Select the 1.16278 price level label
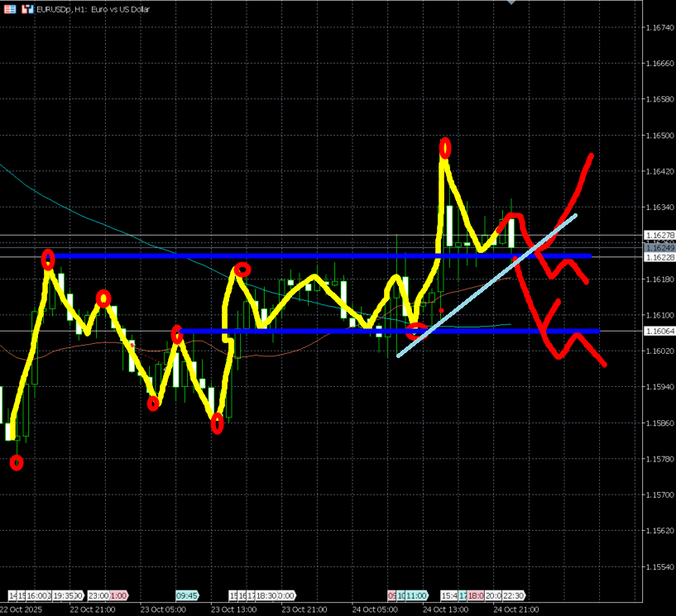676x616 pixels. [659, 235]
